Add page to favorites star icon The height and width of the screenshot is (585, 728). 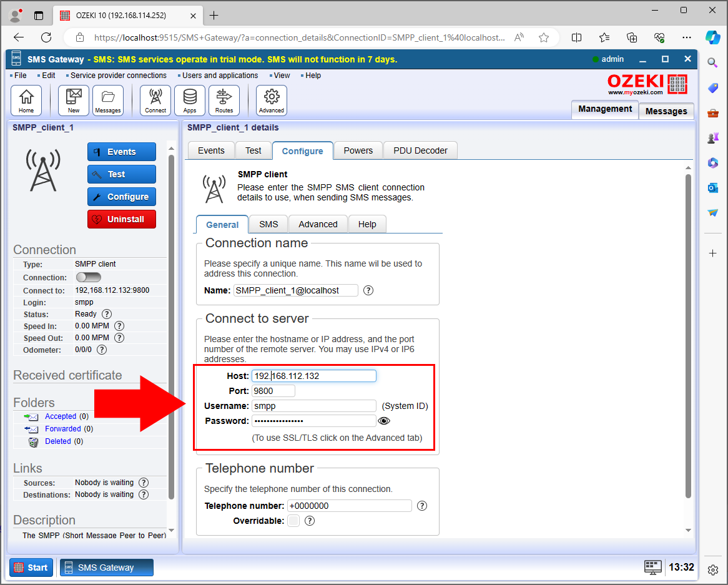coord(544,37)
